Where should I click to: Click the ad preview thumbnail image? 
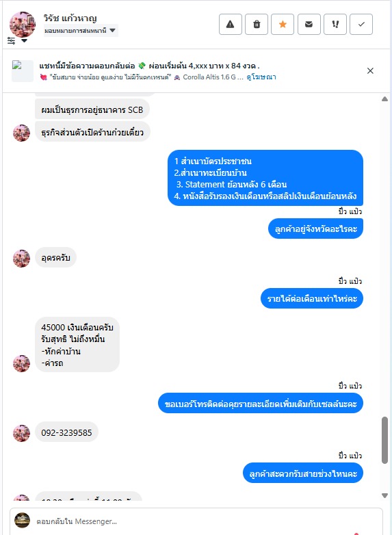tap(22, 71)
